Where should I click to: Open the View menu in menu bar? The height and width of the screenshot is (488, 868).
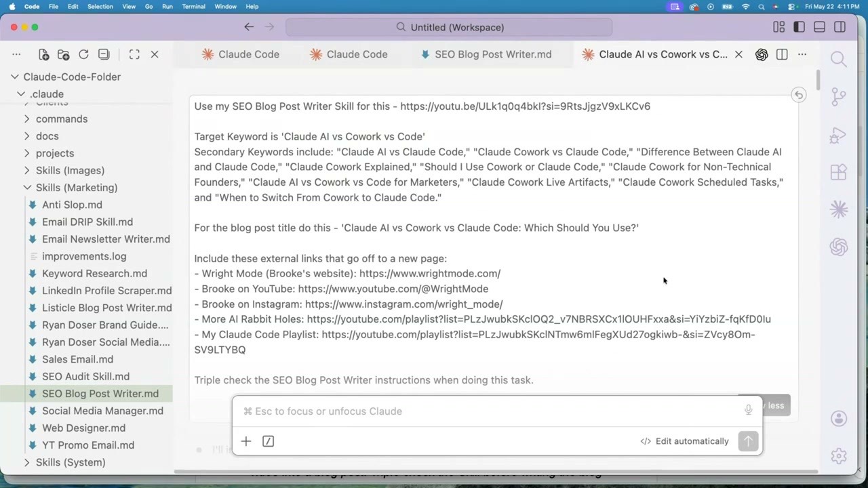[x=128, y=6]
